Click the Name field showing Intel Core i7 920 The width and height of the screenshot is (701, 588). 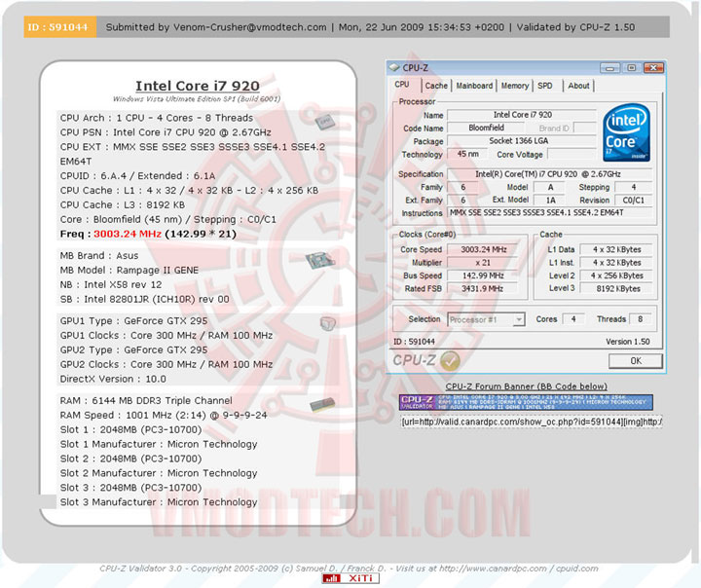pos(522,115)
